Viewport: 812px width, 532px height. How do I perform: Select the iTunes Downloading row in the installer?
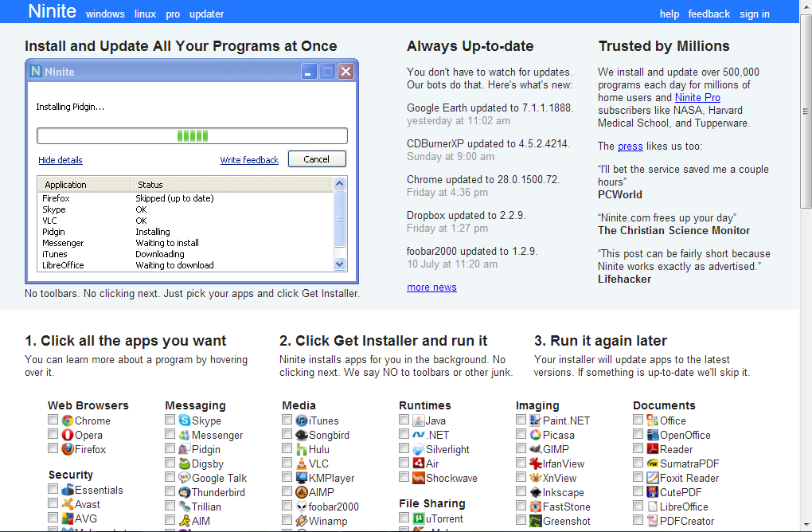click(x=186, y=254)
